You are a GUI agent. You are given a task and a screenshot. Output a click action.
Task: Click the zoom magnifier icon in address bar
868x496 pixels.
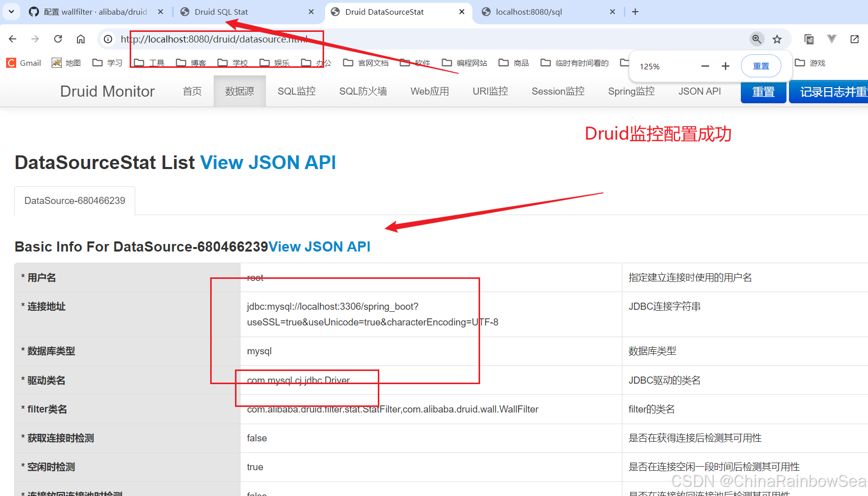click(x=757, y=39)
